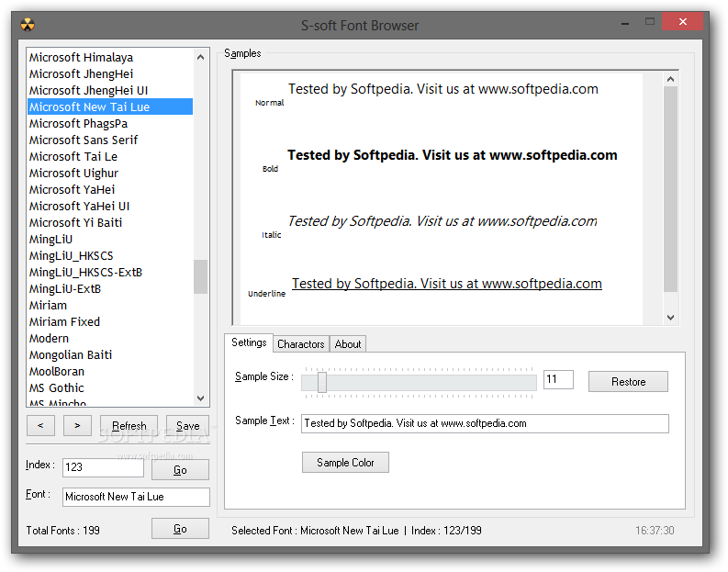728x572 pixels.
Task: Select Microsoft YaHei UI font
Action: pyautogui.click(x=110, y=207)
